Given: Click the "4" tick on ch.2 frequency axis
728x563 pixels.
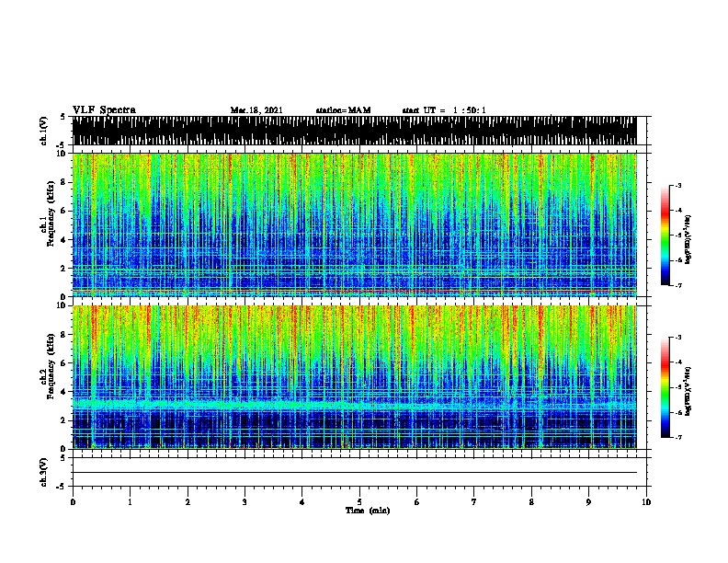Looking at the screenshot, I should 63,392.
